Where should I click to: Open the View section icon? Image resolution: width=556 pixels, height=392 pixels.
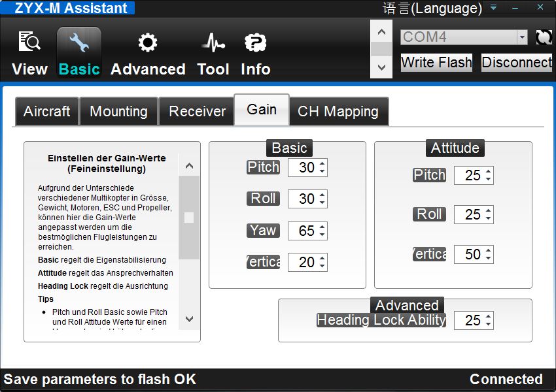click(x=29, y=42)
